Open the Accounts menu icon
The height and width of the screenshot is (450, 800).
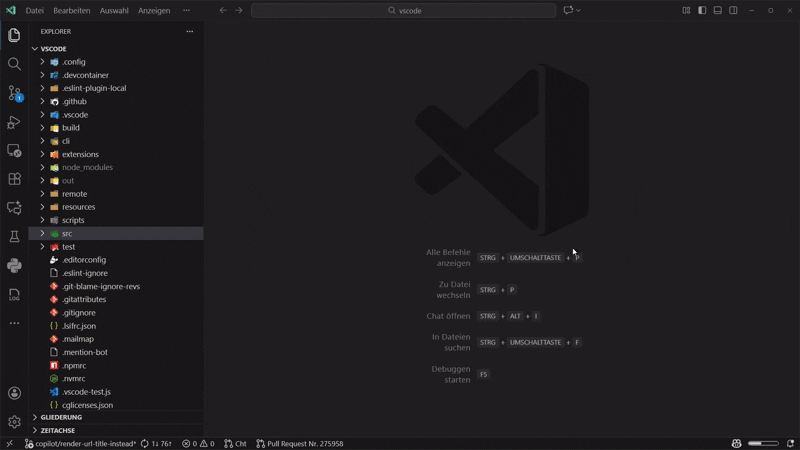click(14, 393)
